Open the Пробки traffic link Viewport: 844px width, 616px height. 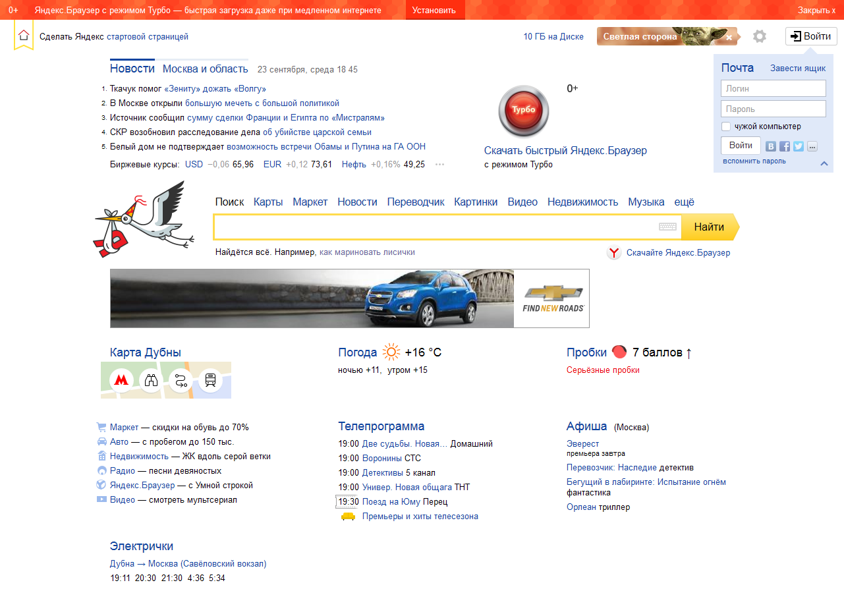(x=586, y=352)
